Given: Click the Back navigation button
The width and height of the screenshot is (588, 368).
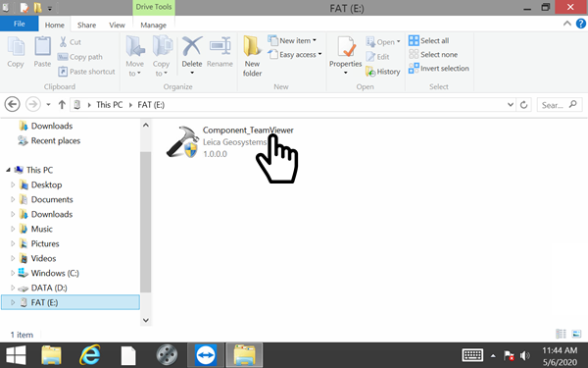Looking at the screenshot, I should coord(12,104).
